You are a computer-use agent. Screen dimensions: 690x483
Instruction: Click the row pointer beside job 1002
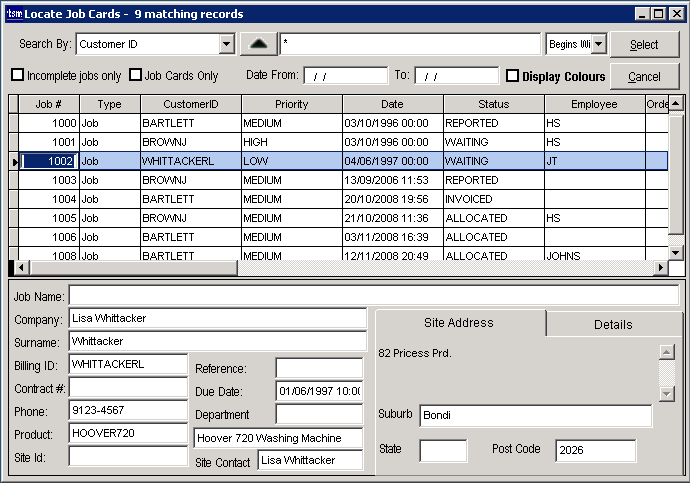pos(14,161)
